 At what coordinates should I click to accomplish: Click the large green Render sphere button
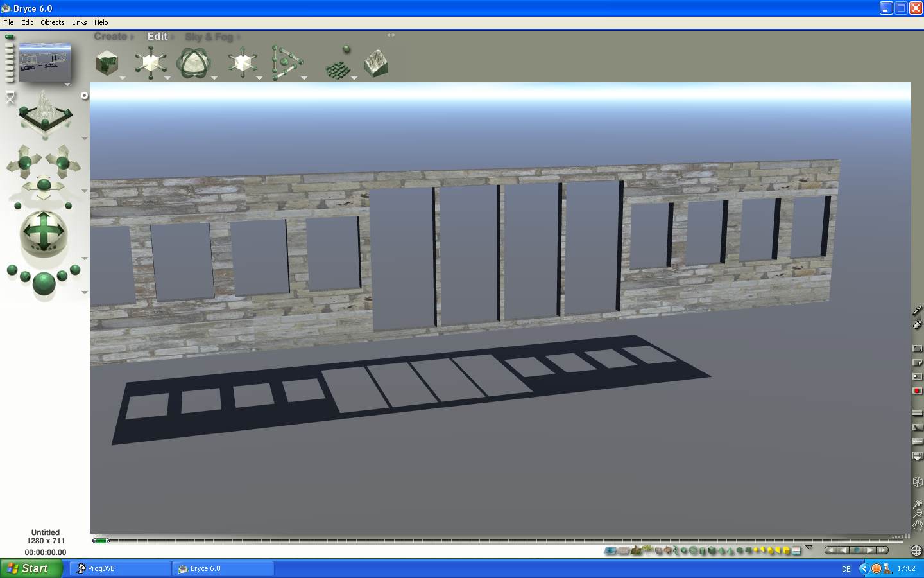(x=44, y=283)
